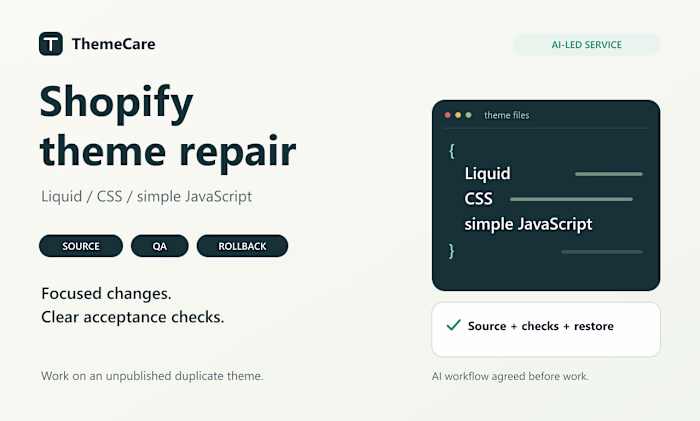Click the green checkmark icon
The height and width of the screenshot is (421, 700).
click(454, 325)
